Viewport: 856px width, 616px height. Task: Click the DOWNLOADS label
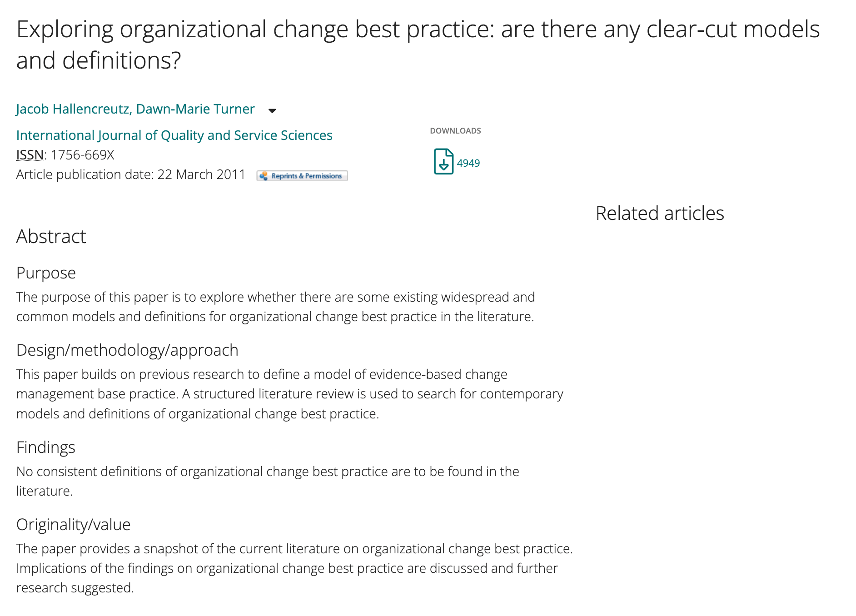pyautogui.click(x=455, y=131)
